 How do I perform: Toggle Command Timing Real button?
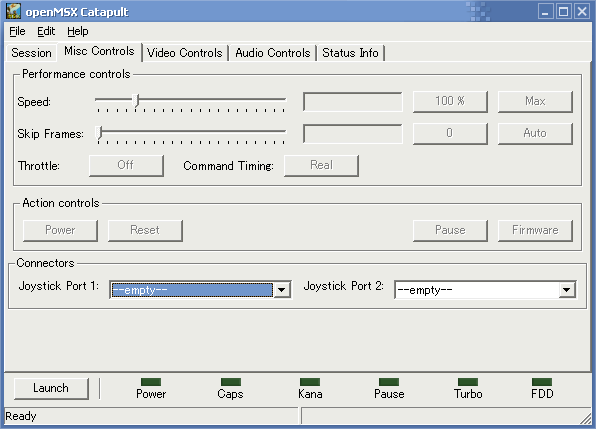coord(321,165)
